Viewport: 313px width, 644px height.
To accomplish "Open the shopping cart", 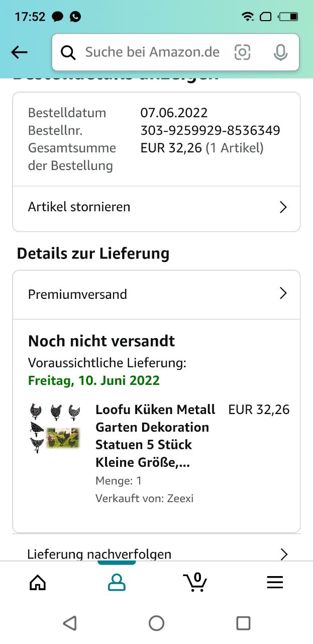I will pyautogui.click(x=195, y=582).
